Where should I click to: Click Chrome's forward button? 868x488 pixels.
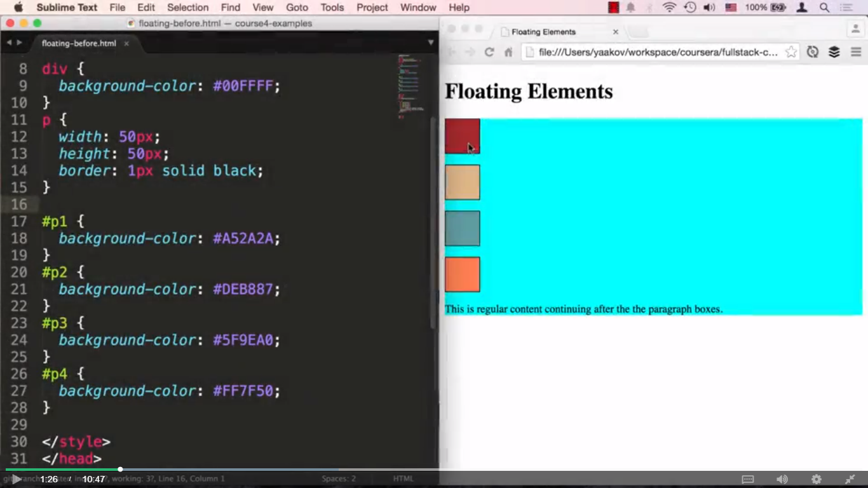[470, 53]
